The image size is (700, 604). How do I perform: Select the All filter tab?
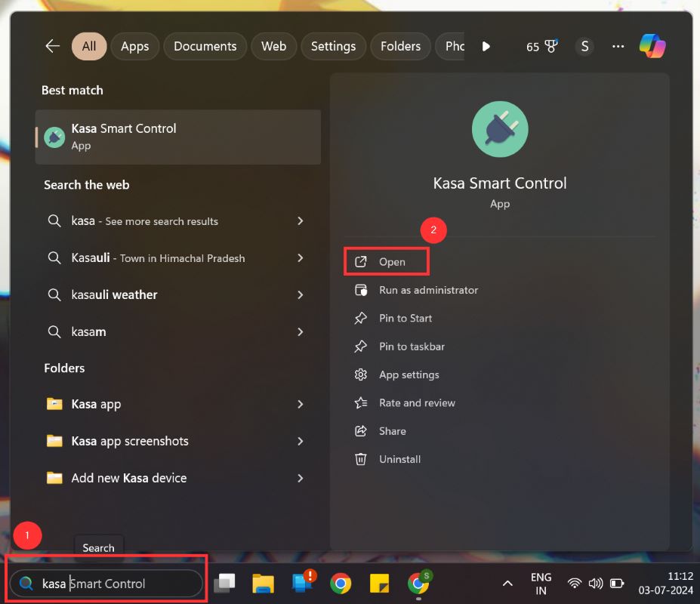(89, 46)
